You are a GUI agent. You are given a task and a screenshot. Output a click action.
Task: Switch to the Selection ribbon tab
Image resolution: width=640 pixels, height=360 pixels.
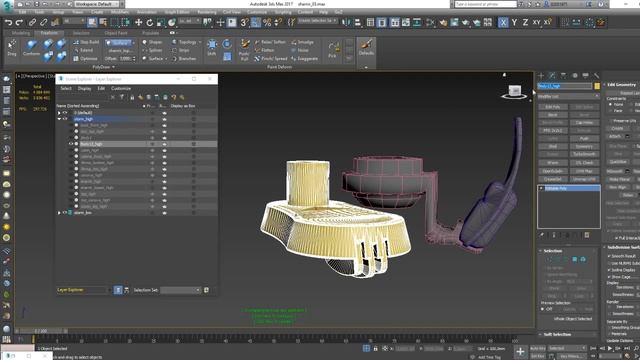coord(81,33)
